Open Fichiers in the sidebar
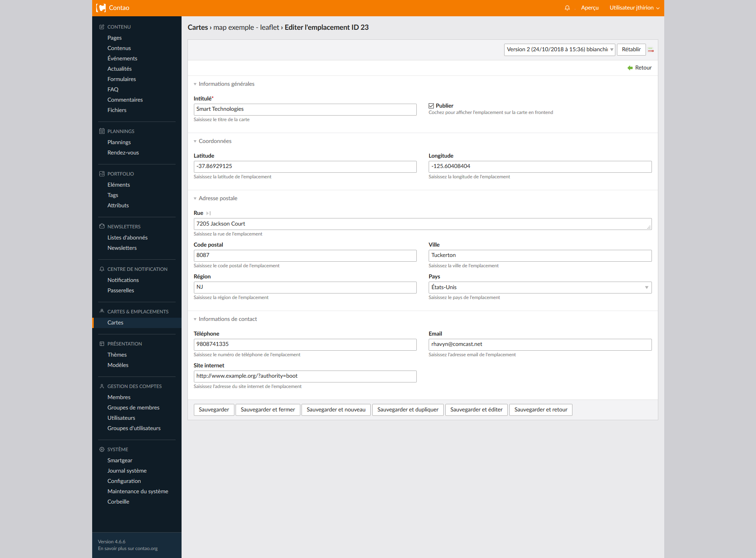The width and height of the screenshot is (756, 558). [x=117, y=110]
